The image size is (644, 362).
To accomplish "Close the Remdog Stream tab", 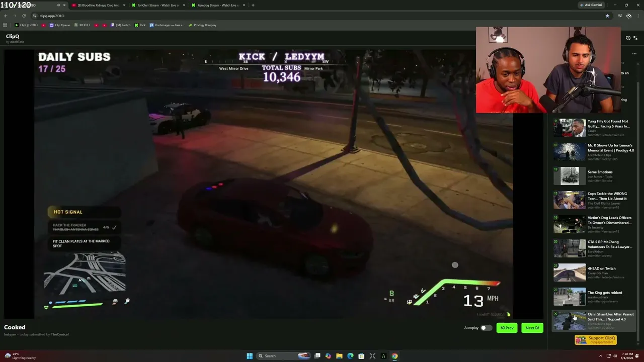I will coord(244,5).
